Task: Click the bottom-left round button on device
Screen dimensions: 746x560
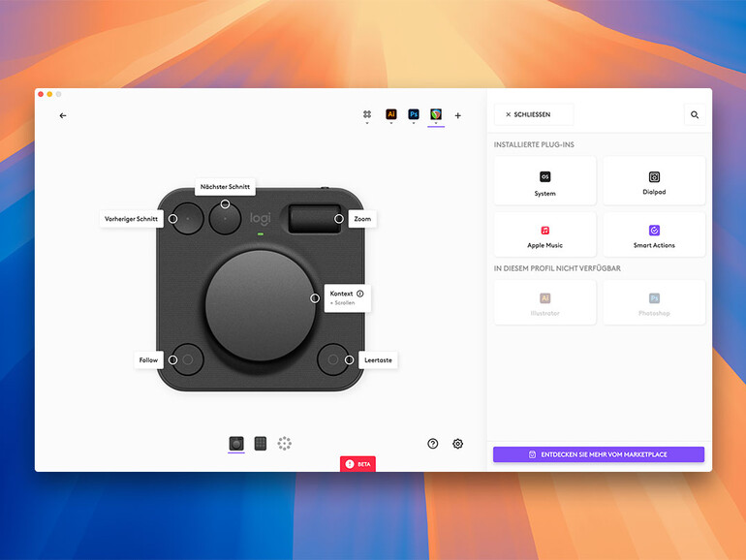Action: point(187,359)
